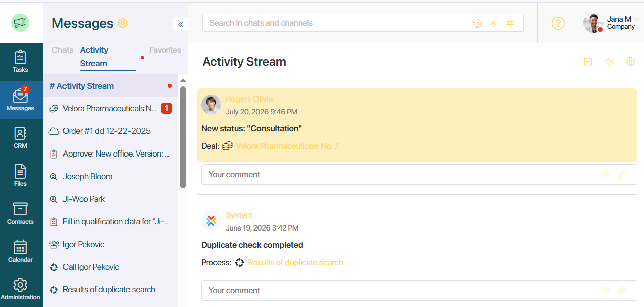Click the chat list scroll up arrow
This screenshot has height=307, width=644.
(x=183, y=81)
